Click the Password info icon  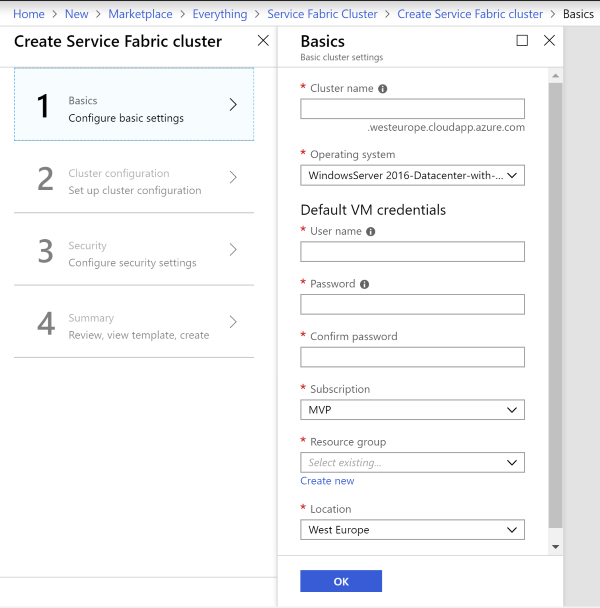(364, 284)
